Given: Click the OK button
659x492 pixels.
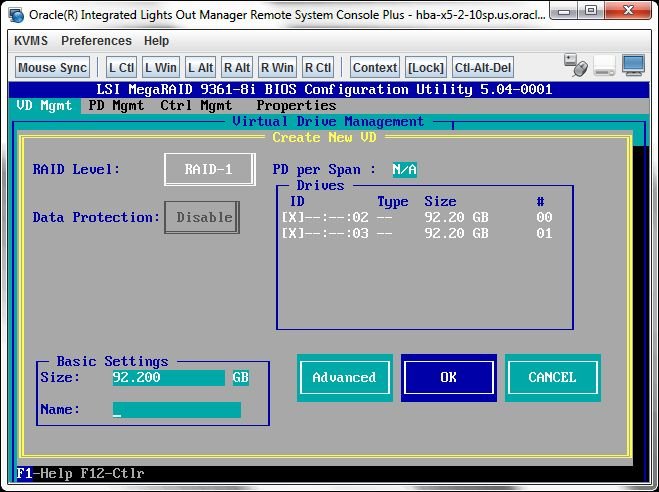Looking at the screenshot, I should tap(449, 378).
